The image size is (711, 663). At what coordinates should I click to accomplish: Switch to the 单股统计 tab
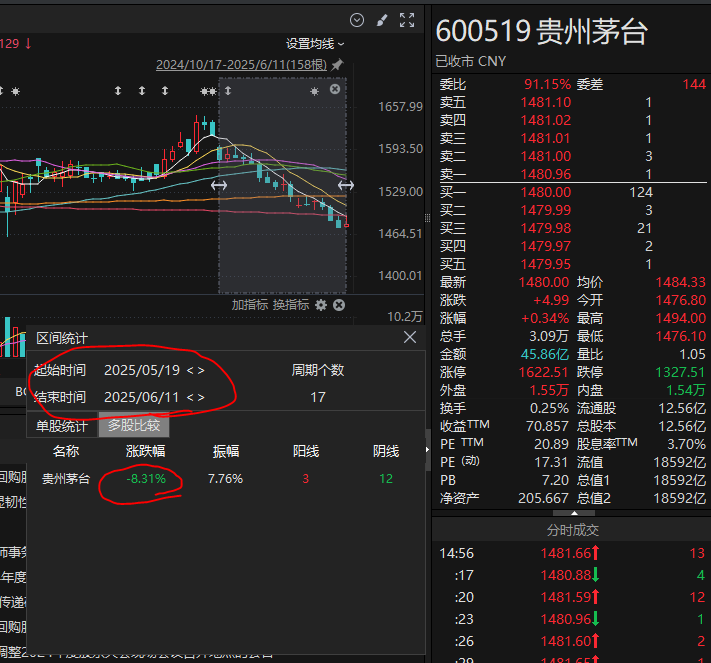62,426
